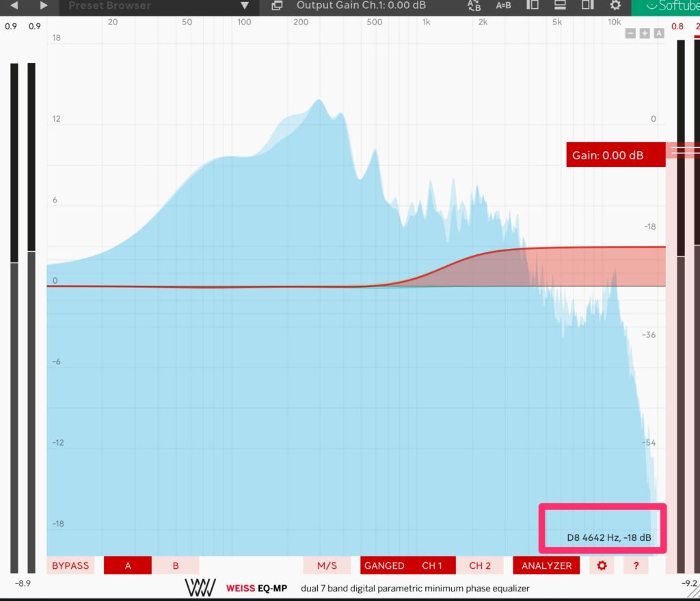The width and height of the screenshot is (700, 601).
Task: Open the red gear options at bottom
Action: [x=602, y=565]
